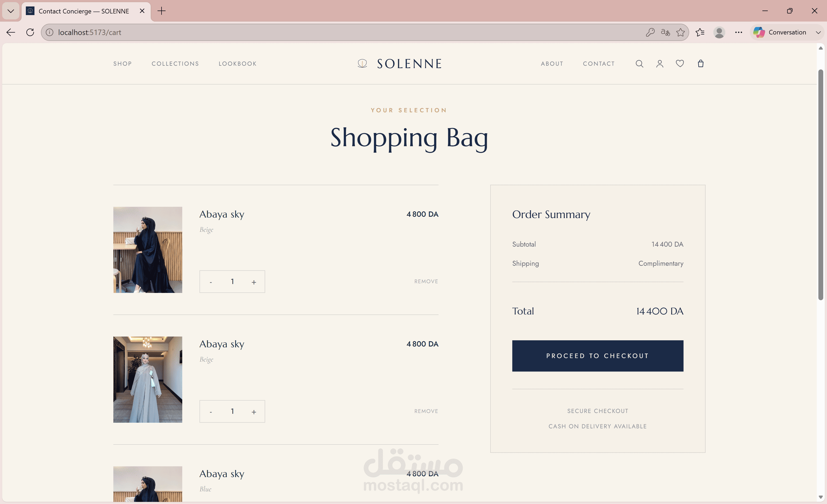The height and width of the screenshot is (504, 827).
Task: Click the SOLENNE brand wordmark
Action: click(x=409, y=64)
